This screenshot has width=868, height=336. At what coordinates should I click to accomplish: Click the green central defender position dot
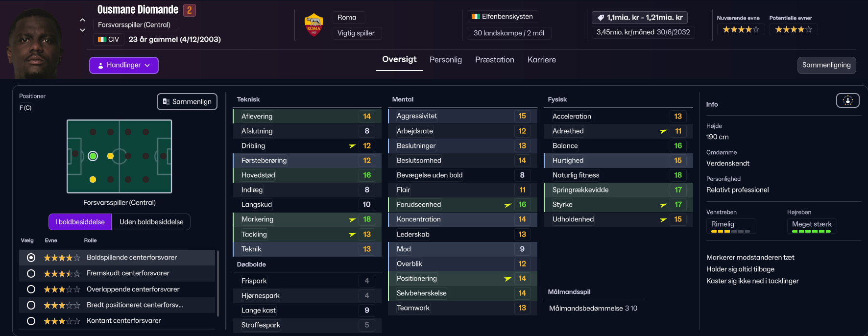click(x=93, y=156)
